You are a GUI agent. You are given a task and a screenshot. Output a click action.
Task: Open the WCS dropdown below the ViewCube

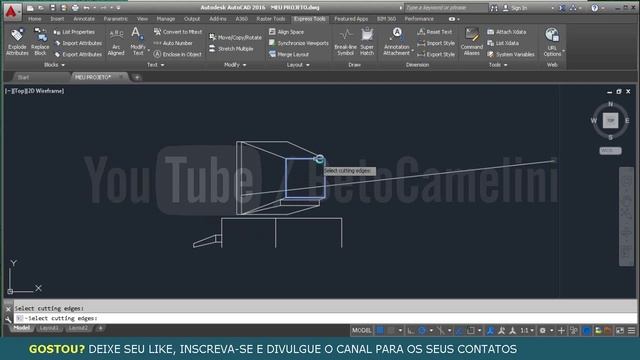coord(610,151)
